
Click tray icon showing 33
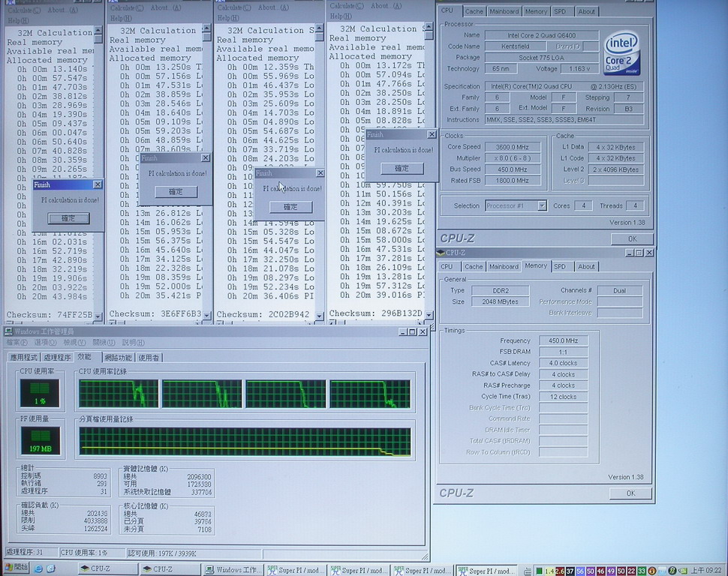pos(642,571)
